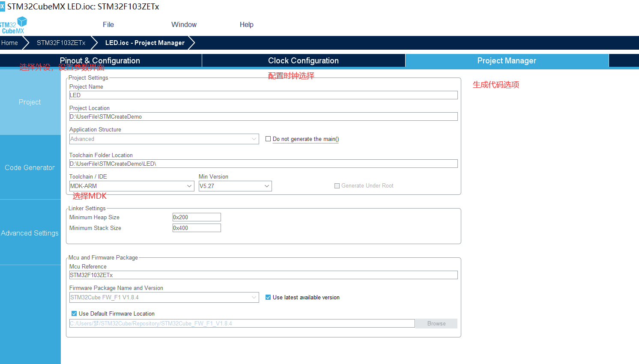Click the Mcu Reference field
The height and width of the screenshot is (364, 639).
click(x=263, y=275)
